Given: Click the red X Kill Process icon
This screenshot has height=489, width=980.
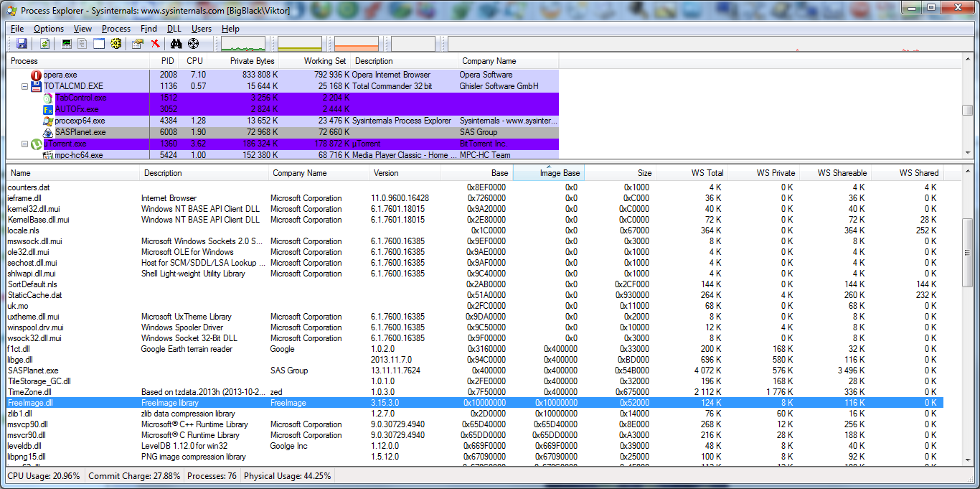Looking at the screenshot, I should 155,44.
